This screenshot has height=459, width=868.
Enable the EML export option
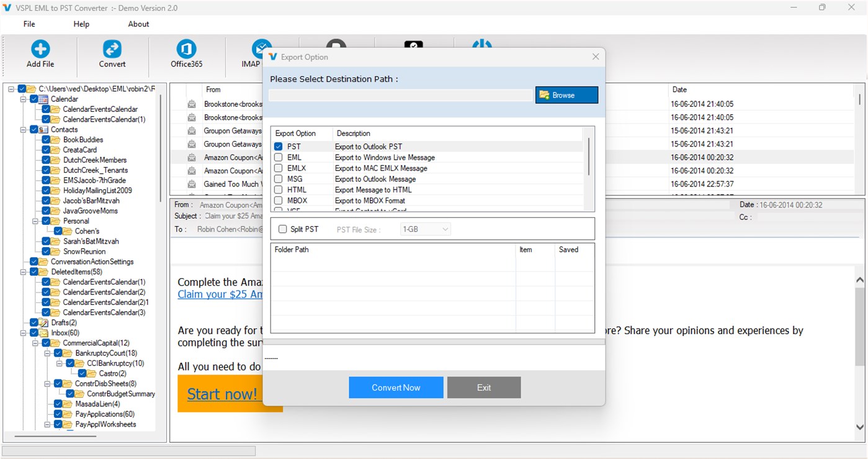coord(278,158)
